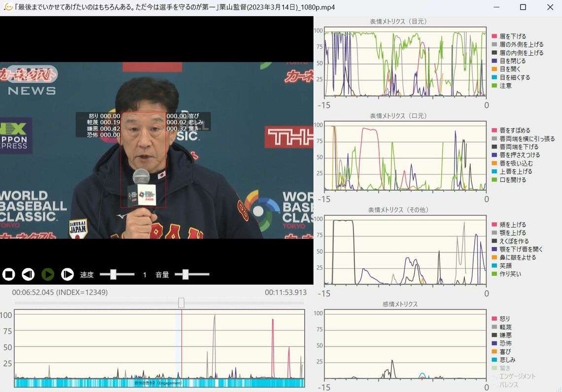
Task: Click current time text 00:06:52.045 (INDEX=12349)
Action: point(60,293)
